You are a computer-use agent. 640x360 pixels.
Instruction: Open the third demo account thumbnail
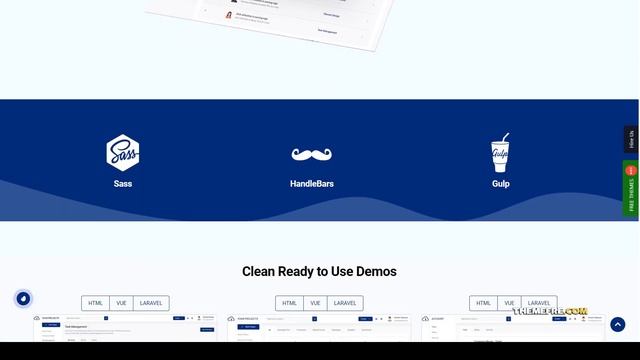(x=513, y=328)
